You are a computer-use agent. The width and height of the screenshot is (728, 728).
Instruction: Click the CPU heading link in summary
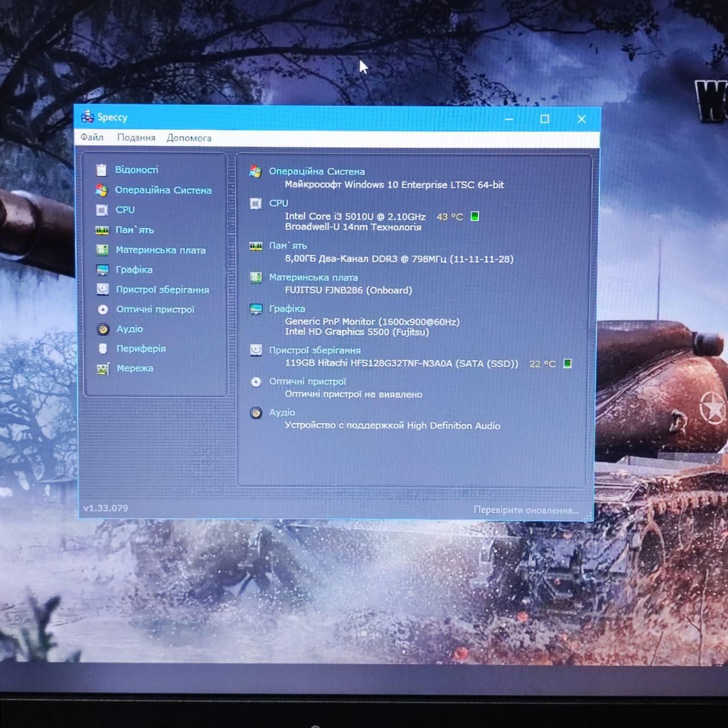coord(279,203)
